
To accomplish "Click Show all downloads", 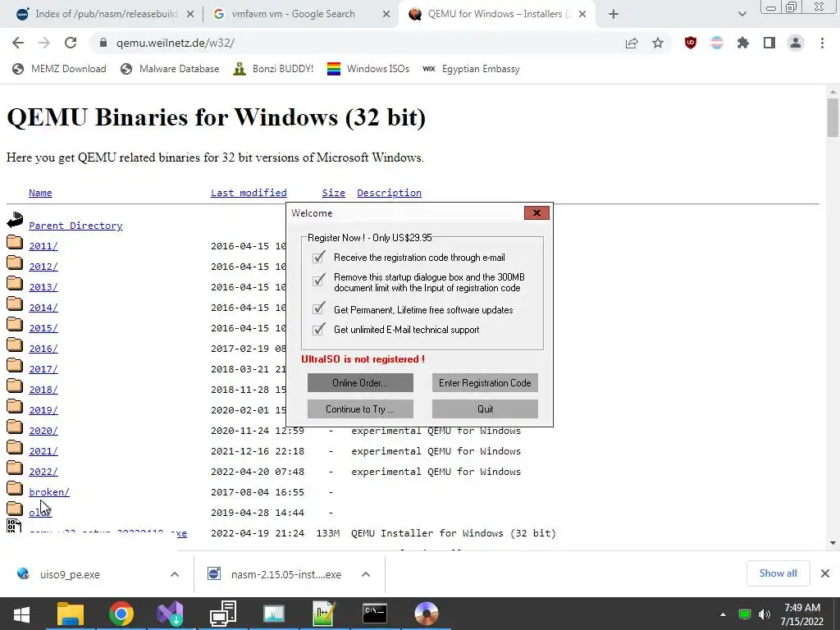I will tap(778, 573).
